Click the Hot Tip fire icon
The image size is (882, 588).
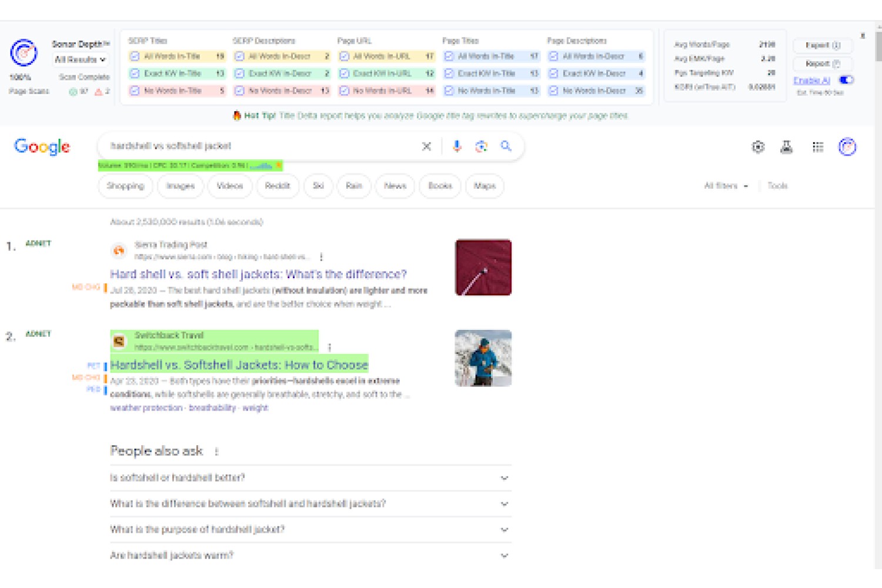click(x=237, y=115)
